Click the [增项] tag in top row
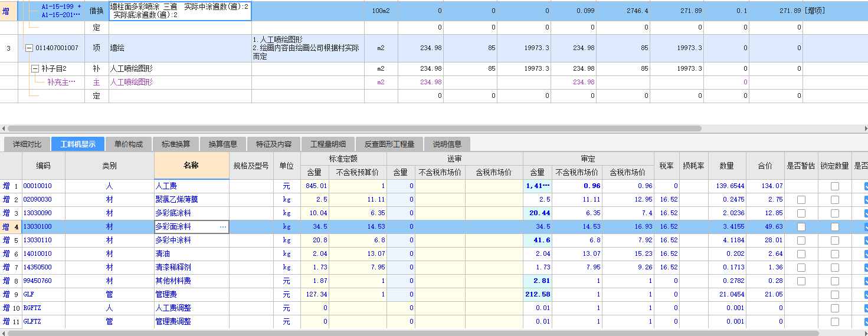This screenshot has height=336, width=868. click(814, 11)
